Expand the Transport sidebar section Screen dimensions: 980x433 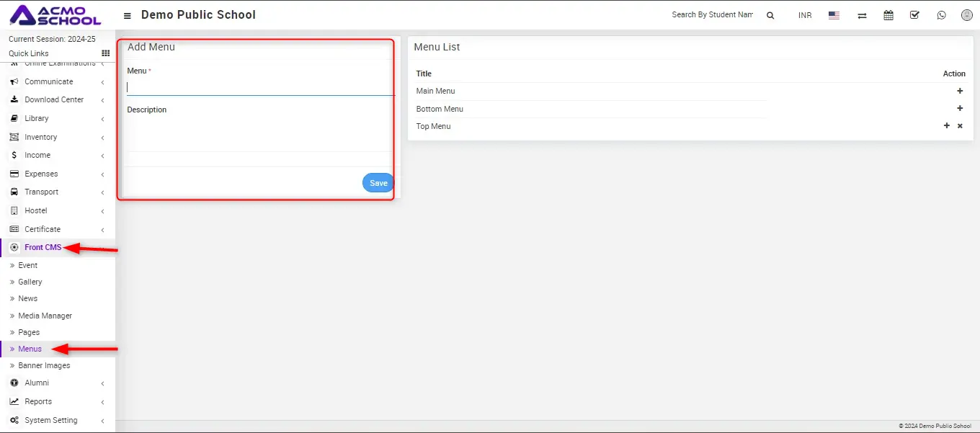[x=41, y=192]
